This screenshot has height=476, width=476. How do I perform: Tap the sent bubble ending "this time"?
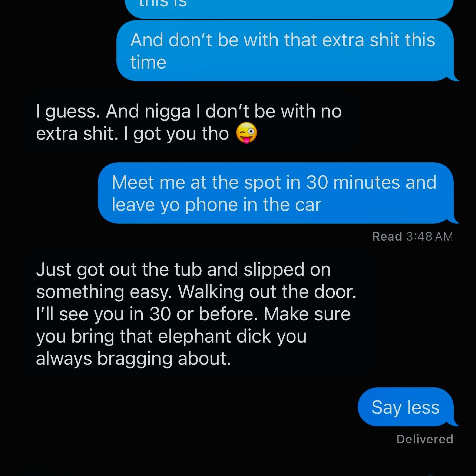tap(285, 51)
